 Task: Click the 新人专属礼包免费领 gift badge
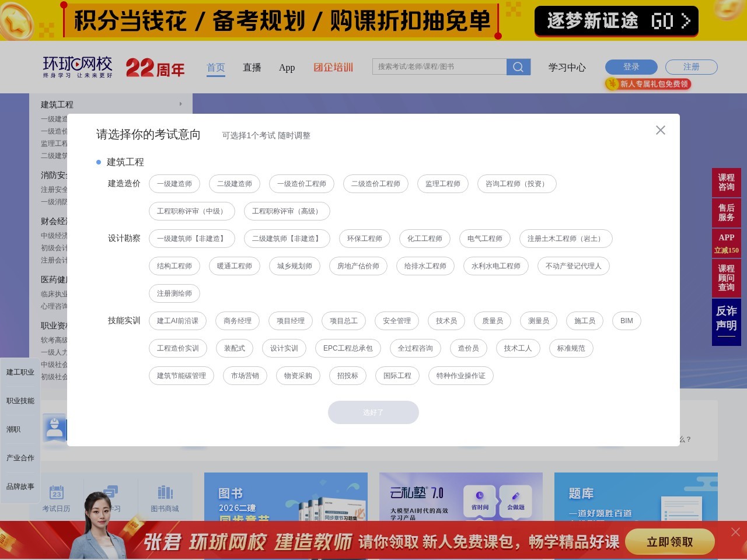(648, 84)
